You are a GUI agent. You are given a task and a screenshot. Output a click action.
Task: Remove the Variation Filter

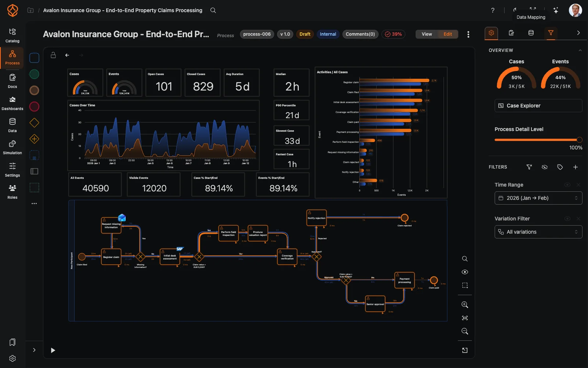(578, 219)
